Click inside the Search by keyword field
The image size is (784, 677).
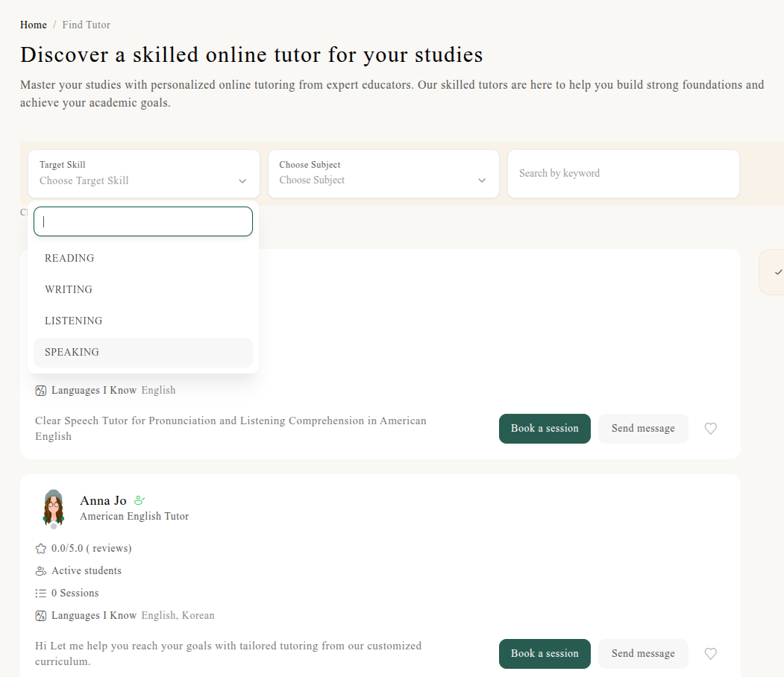(624, 174)
